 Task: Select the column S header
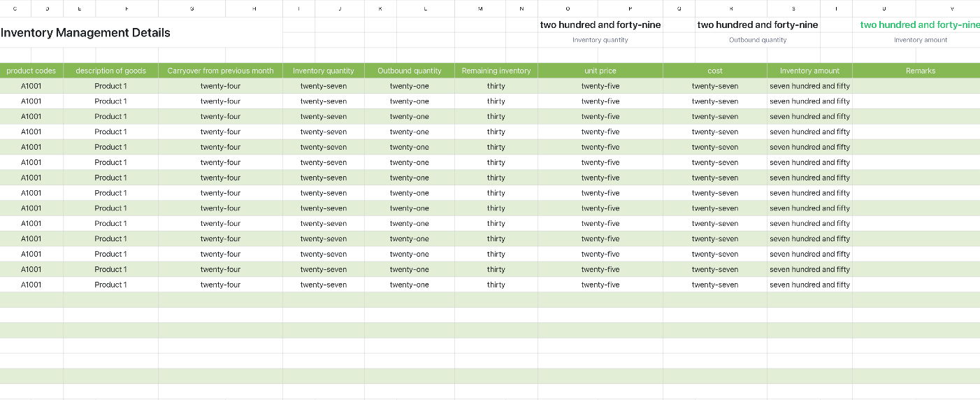click(794, 8)
